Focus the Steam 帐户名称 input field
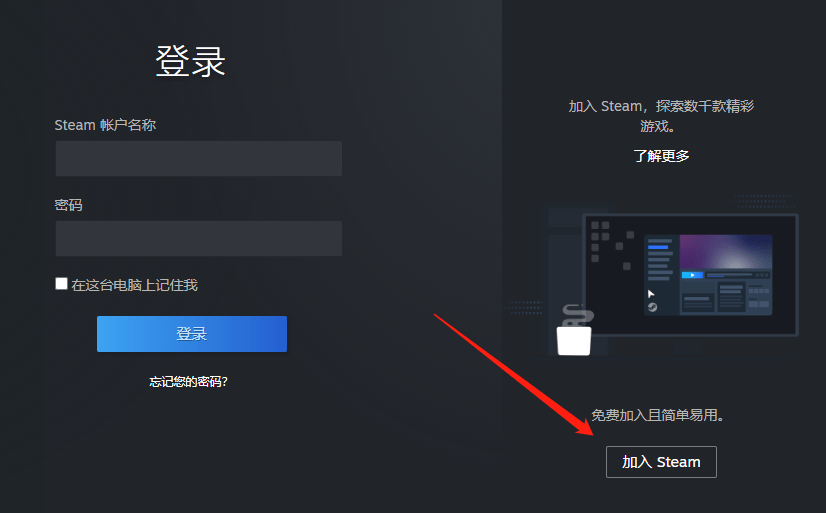Screen dimensions: 826x513 (199, 158)
